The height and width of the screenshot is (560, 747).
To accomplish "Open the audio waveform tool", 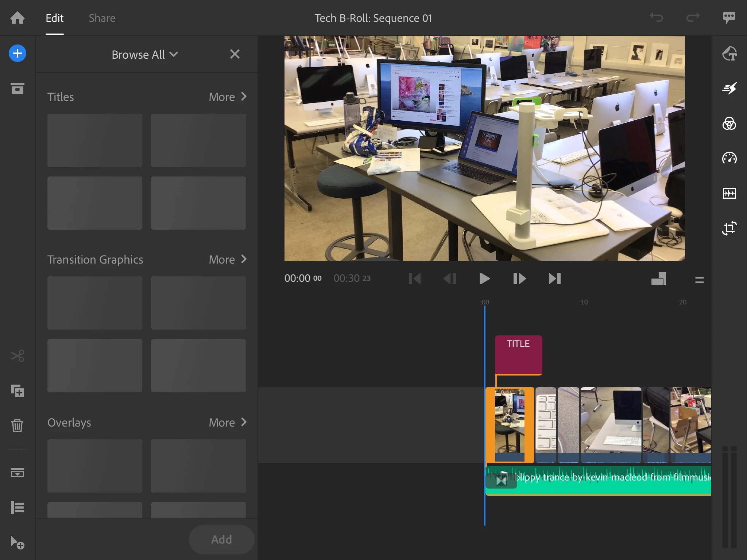I will 729,193.
